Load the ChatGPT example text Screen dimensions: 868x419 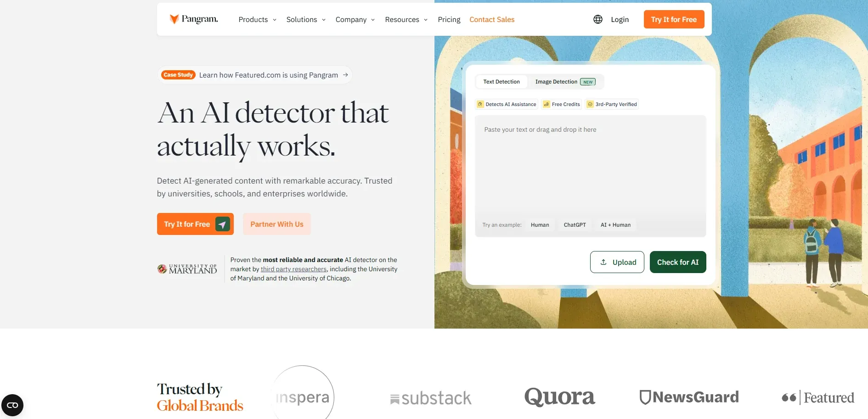[x=575, y=225]
